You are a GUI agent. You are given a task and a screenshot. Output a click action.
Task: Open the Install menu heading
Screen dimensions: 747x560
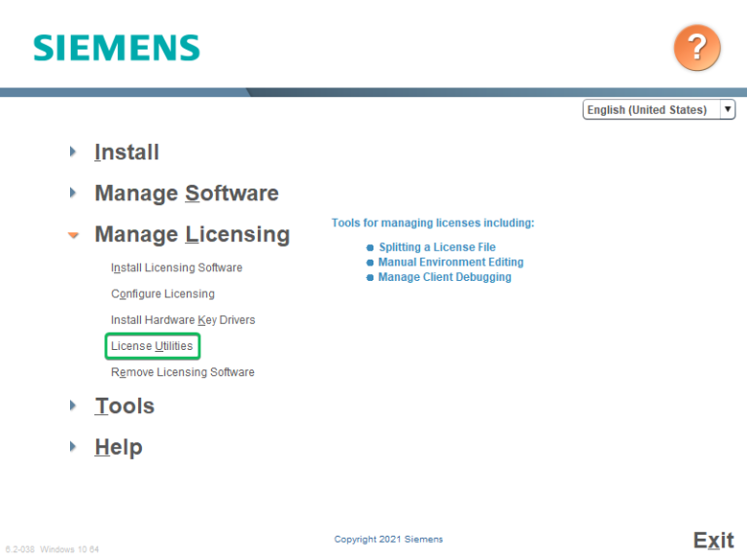click(x=126, y=153)
